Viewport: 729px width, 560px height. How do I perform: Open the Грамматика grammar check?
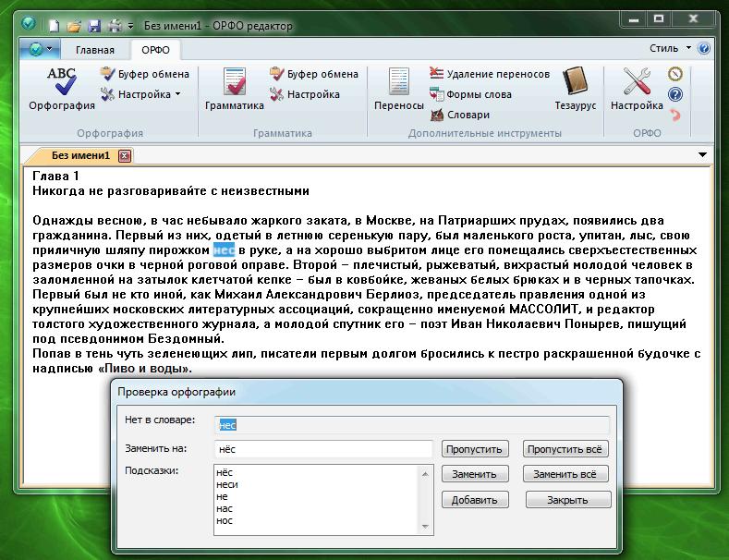(x=235, y=89)
